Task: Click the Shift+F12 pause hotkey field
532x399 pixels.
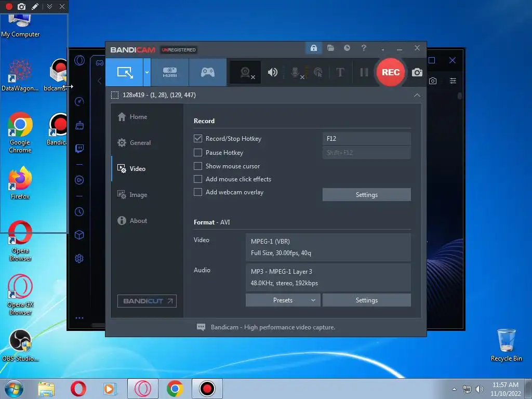Action: pos(366,153)
